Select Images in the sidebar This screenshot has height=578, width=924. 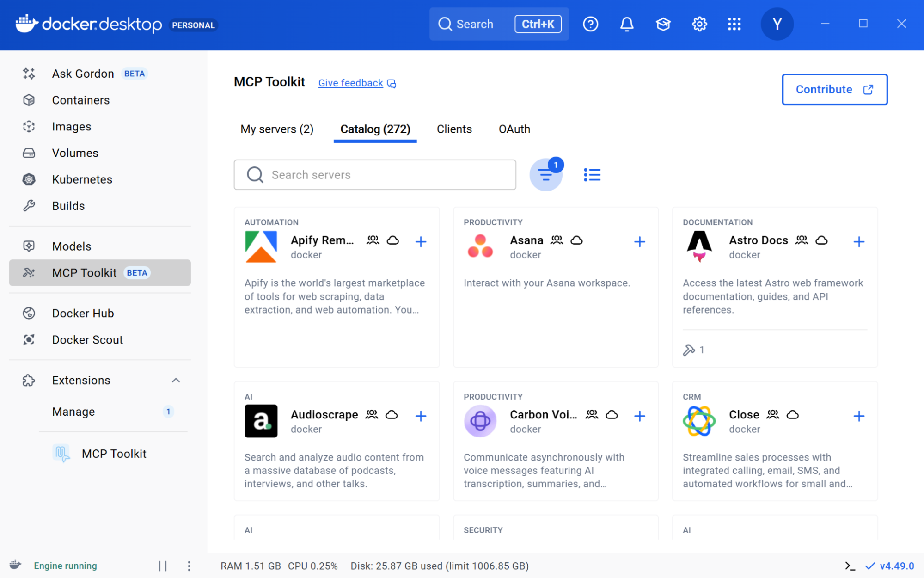pyautogui.click(x=71, y=126)
